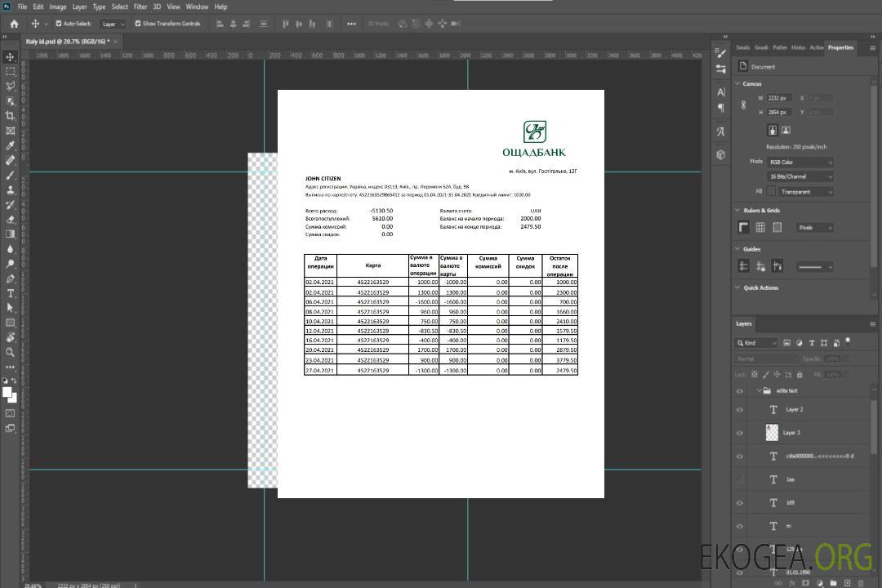Toggle Auto-Select checkbox

[59, 24]
